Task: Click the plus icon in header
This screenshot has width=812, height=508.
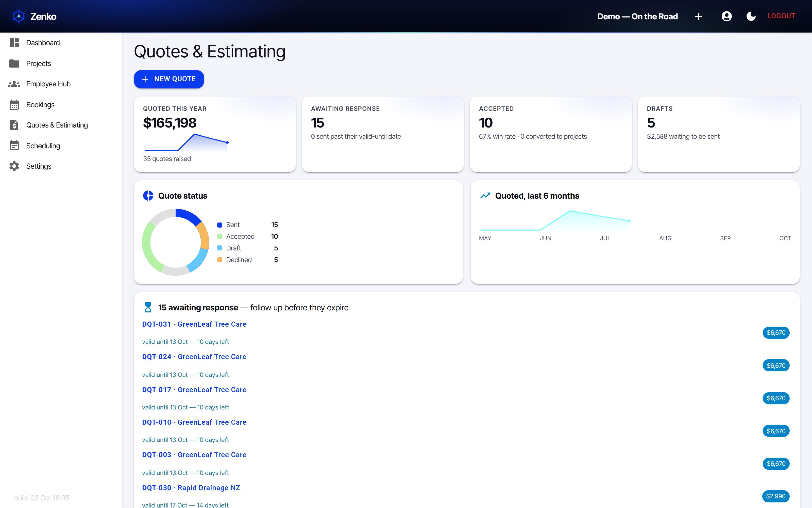Action: coord(698,16)
